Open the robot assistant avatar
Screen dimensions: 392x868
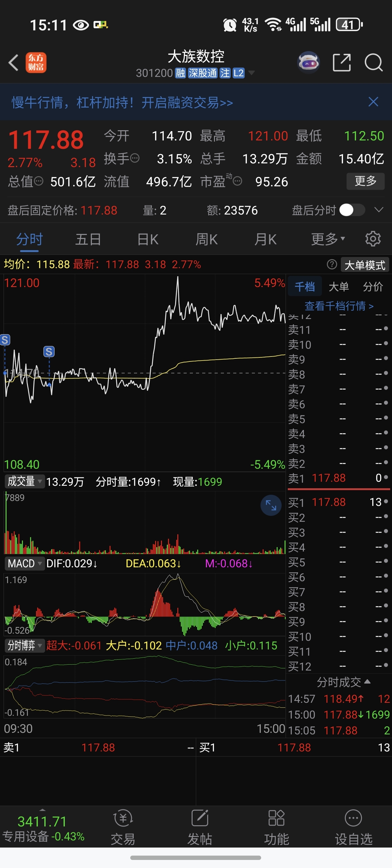point(308,63)
